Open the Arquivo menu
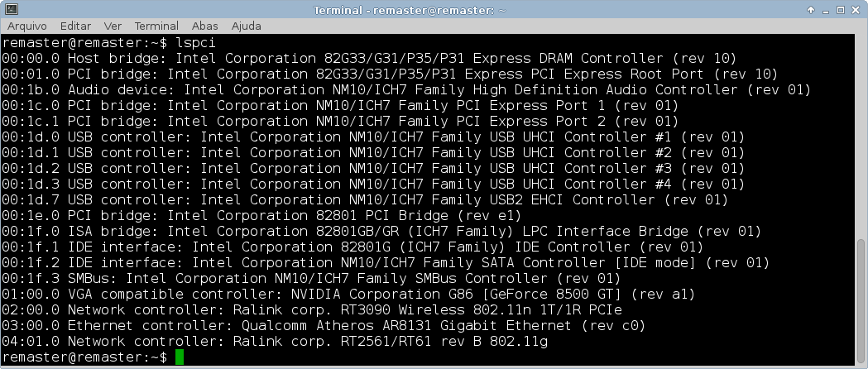This screenshot has width=868, height=369. (x=26, y=26)
